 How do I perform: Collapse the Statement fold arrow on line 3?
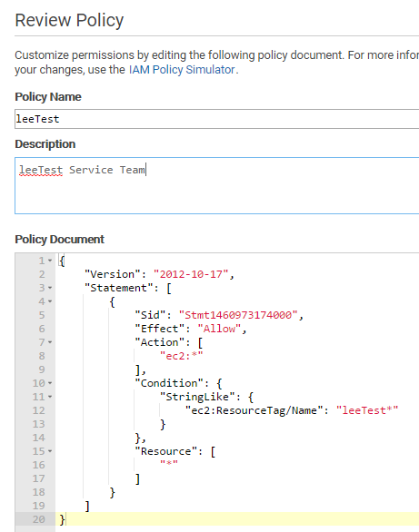(x=50, y=288)
